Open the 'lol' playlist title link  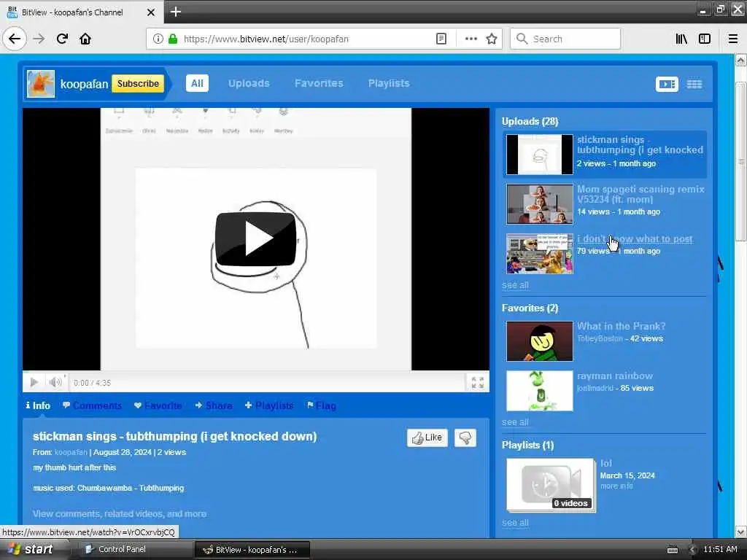pyautogui.click(x=606, y=463)
